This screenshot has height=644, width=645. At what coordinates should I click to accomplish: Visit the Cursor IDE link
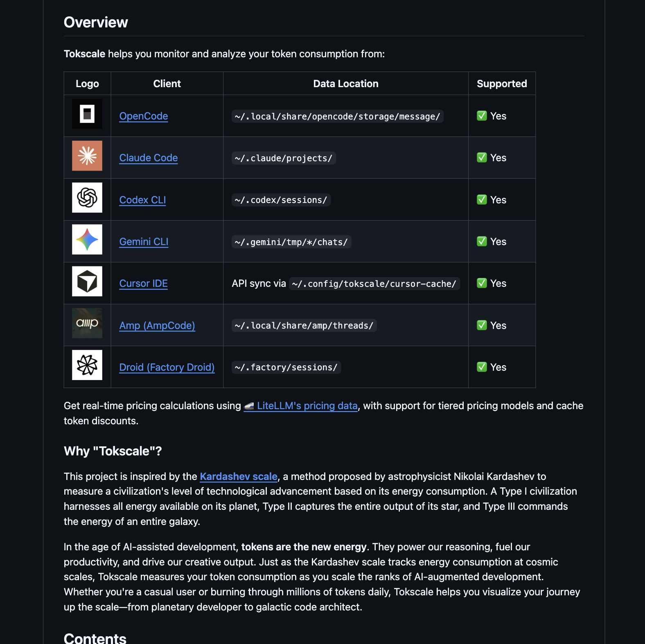click(144, 284)
